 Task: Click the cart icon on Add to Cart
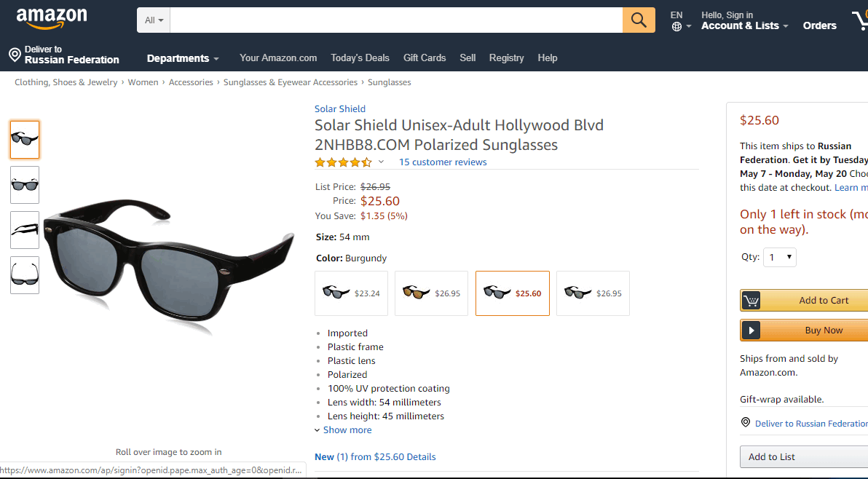(751, 301)
